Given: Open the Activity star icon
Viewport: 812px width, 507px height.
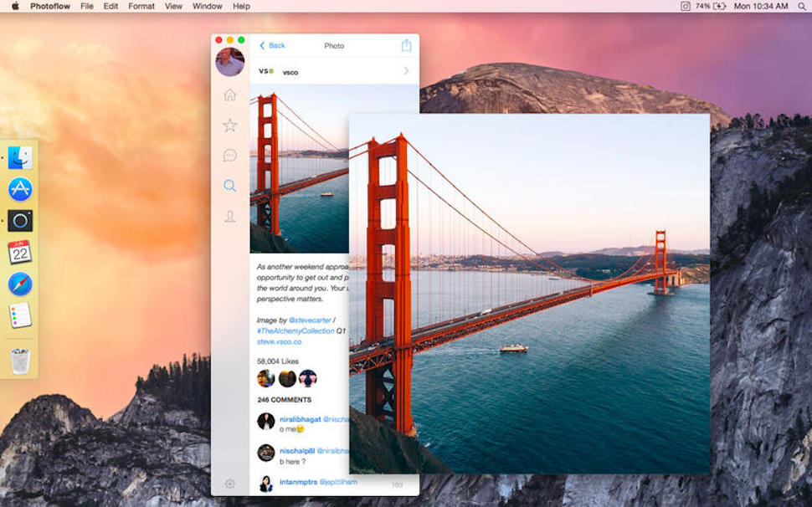Looking at the screenshot, I should 229,125.
